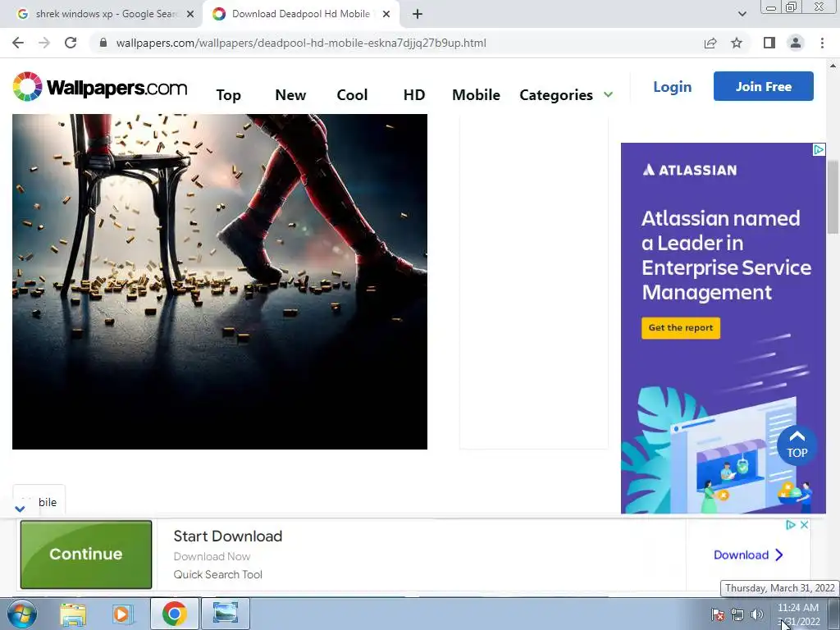The width and height of the screenshot is (840, 630).
Task: Click the taskbar clock showing 11:24 AM
Action: point(797,614)
